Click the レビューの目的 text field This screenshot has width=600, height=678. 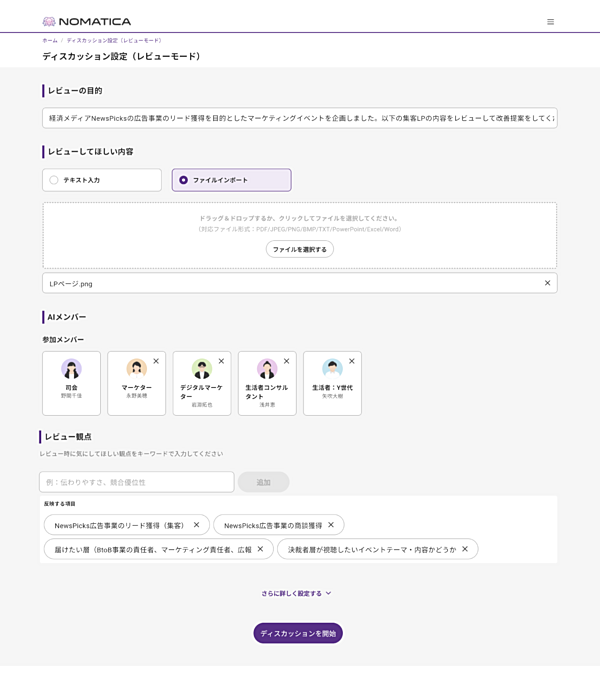point(299,118)
